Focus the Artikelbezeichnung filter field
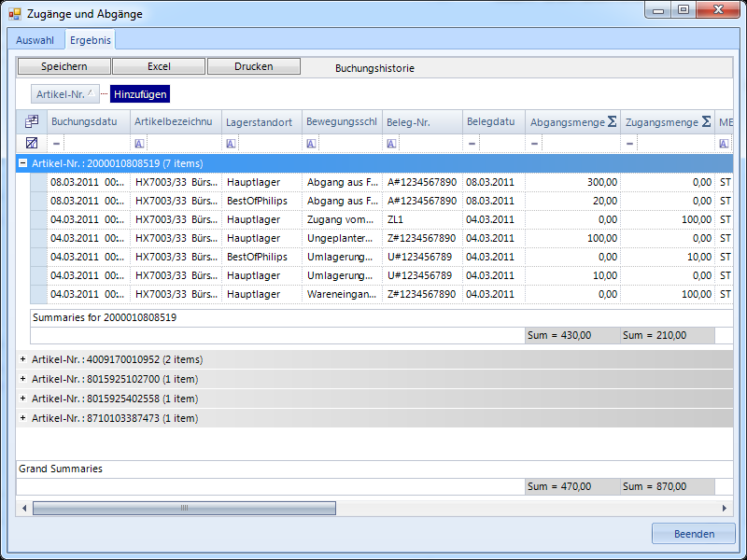 coord(184,144)
